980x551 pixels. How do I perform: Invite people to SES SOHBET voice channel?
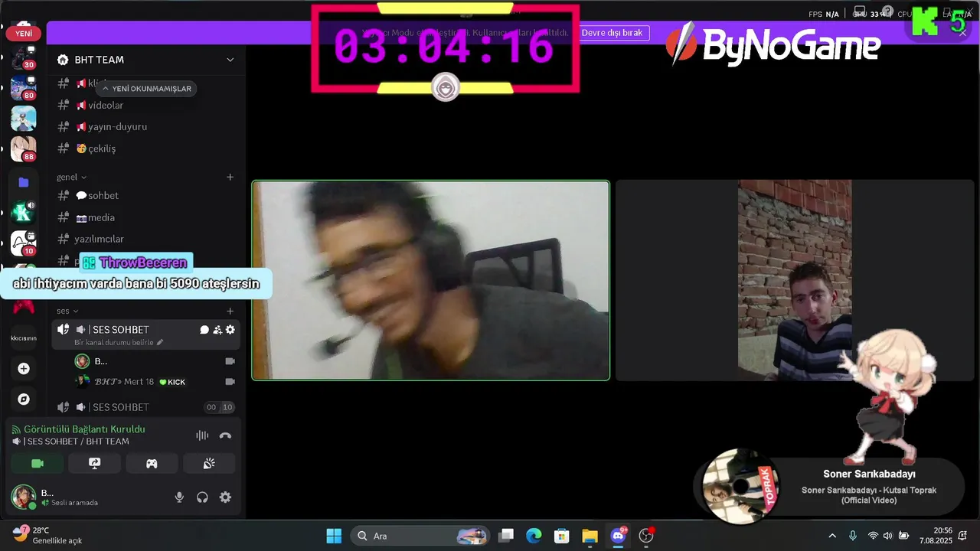pyautogui.click(x=217, y=330)
